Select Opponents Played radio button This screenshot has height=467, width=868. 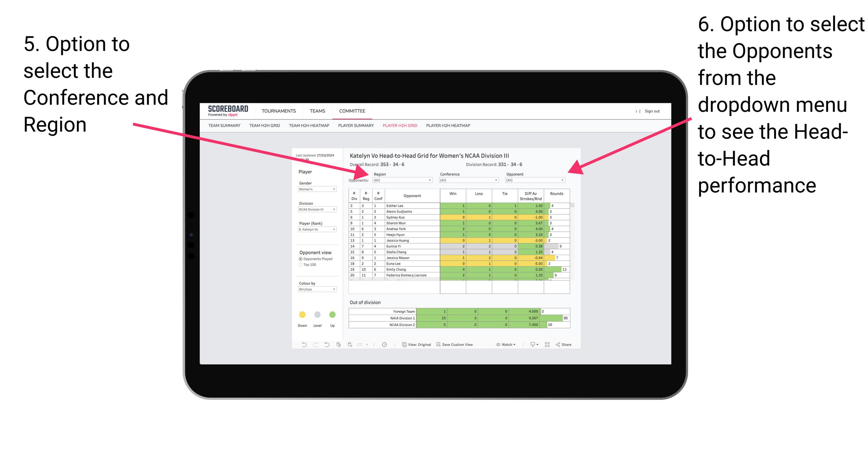(299, 258)
